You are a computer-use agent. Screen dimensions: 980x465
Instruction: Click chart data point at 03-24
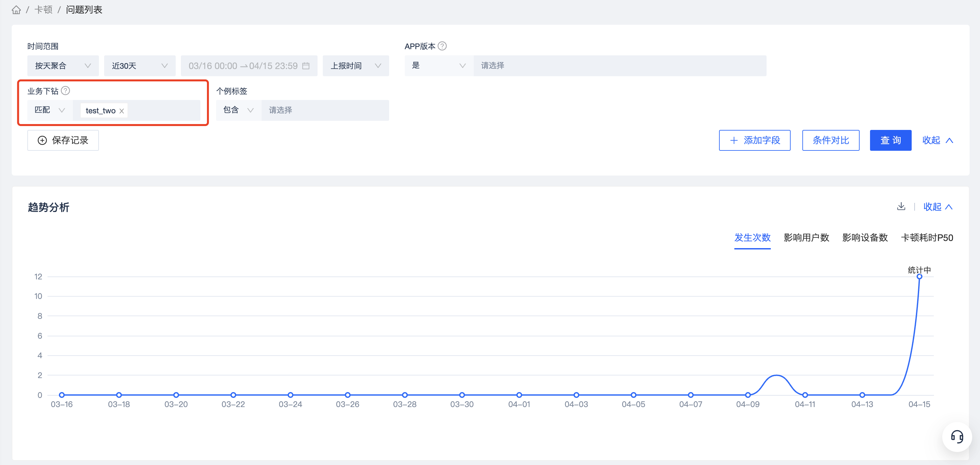tap(290, 395)
